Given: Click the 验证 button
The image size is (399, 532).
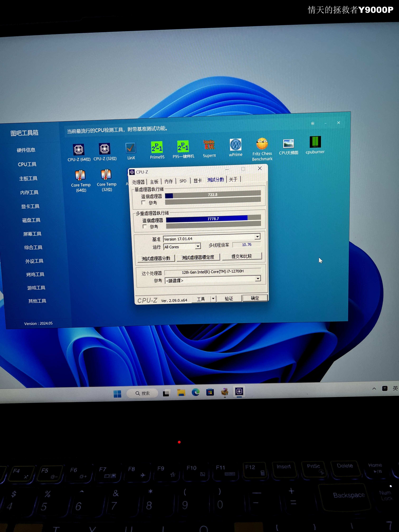Looking at the screenshot, I should (229, 298).
